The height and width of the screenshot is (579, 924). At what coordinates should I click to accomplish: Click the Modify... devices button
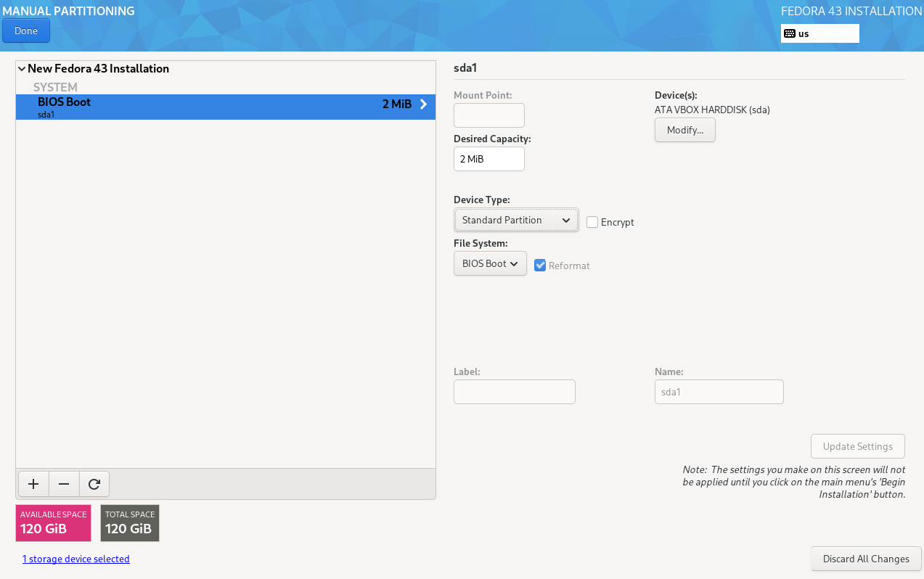pos(684,130)
